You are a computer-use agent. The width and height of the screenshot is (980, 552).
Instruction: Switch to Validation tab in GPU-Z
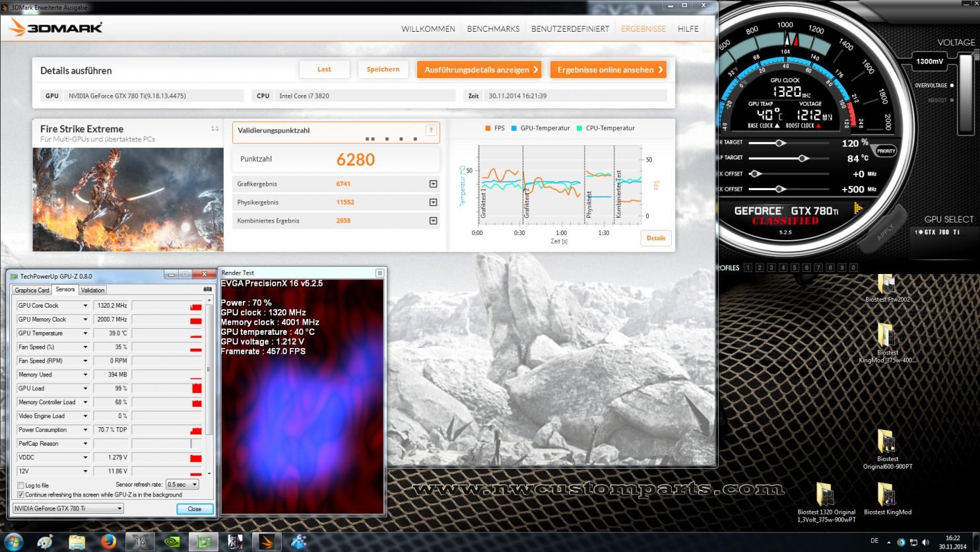(x=92, y=291)
